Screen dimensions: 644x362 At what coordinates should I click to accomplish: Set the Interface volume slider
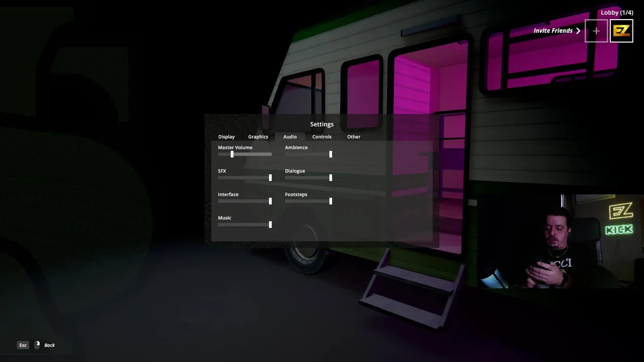(245, 201)
